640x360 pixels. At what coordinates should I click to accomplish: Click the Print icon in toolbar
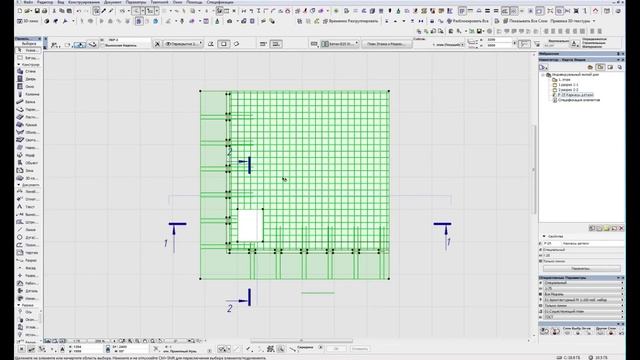pos(45,11)
